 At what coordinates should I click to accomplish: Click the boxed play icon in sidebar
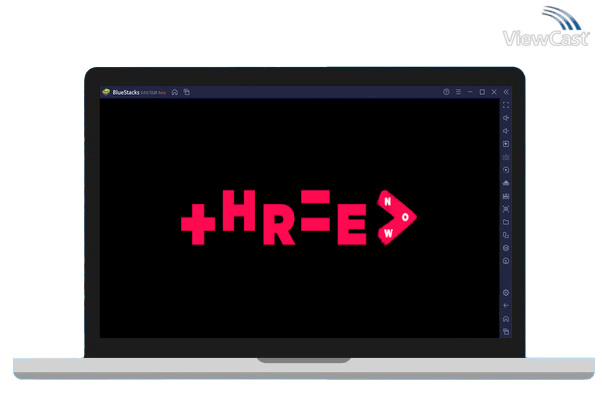(x=506, y=144)
